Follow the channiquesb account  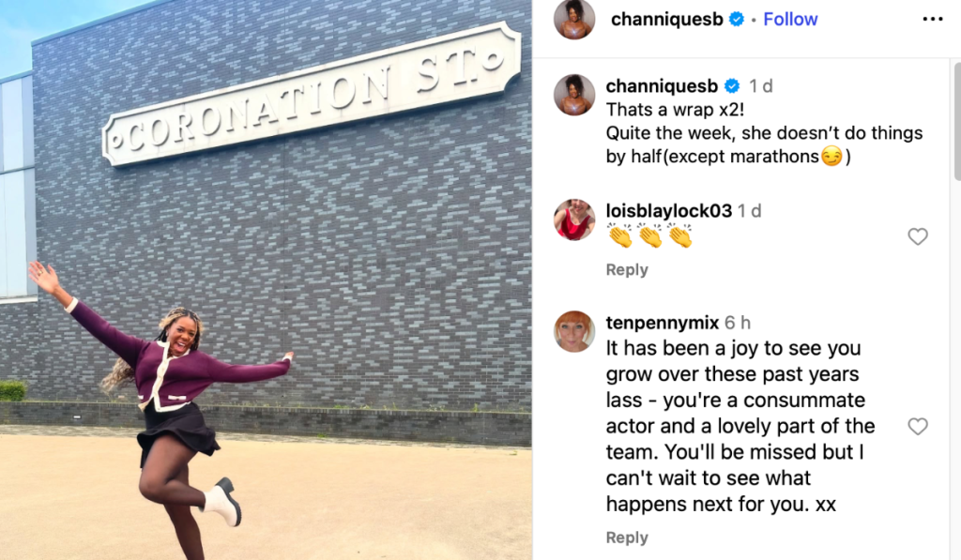click(x=790, y=19)
